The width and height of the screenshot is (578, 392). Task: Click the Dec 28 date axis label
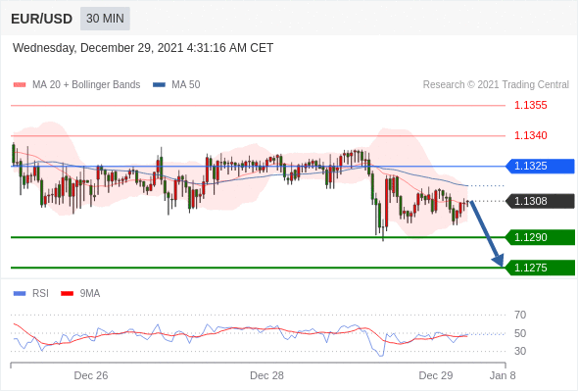coord(266,375)
